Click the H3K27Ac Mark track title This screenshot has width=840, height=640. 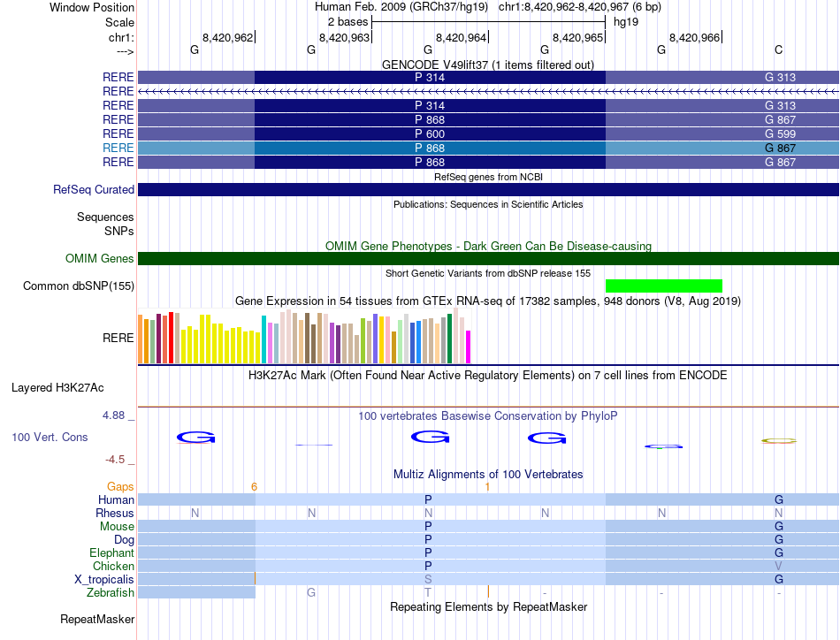point(487,375)
